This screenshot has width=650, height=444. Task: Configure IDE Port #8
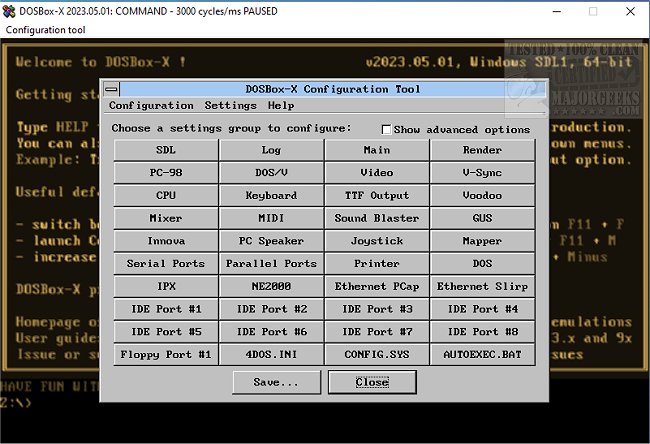click(483, 332)
